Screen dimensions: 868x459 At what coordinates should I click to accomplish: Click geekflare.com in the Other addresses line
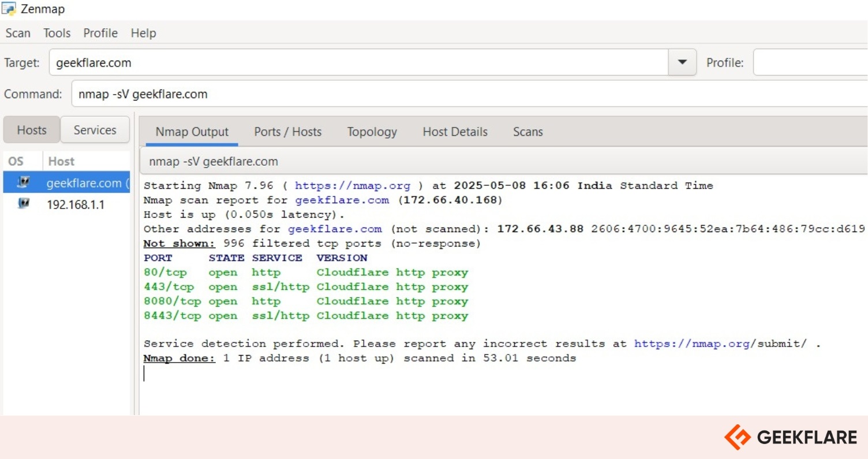(335, 229)
